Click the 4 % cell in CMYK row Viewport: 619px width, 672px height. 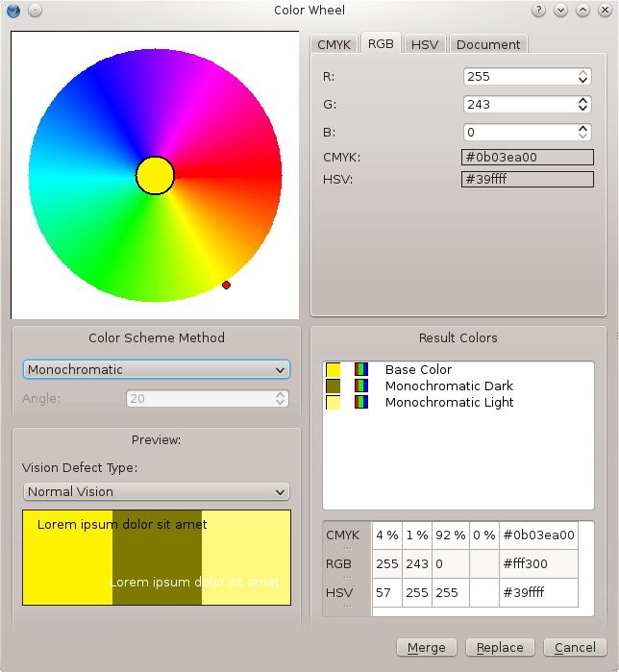point(387,535)
